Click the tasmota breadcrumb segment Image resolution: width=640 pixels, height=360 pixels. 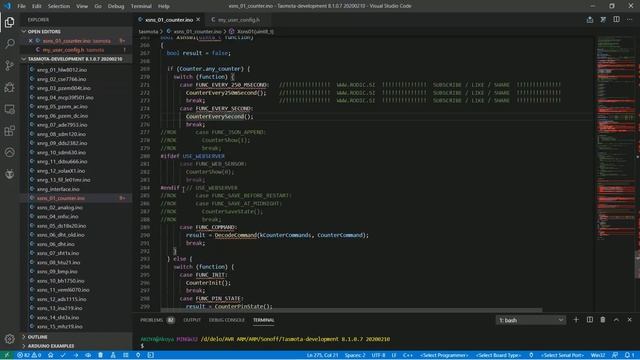(x=148, y=31)
